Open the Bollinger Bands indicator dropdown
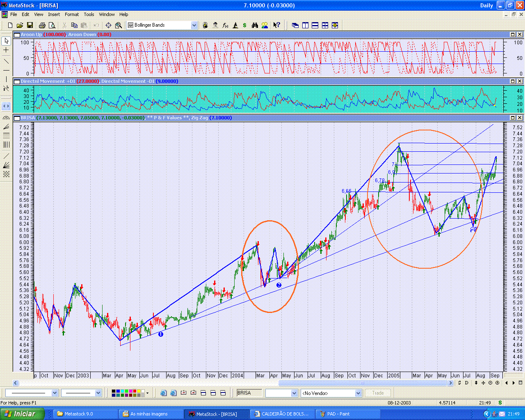The height and width of the screenshot is (420, 525). pyautogui.click(x=194, y=25)
